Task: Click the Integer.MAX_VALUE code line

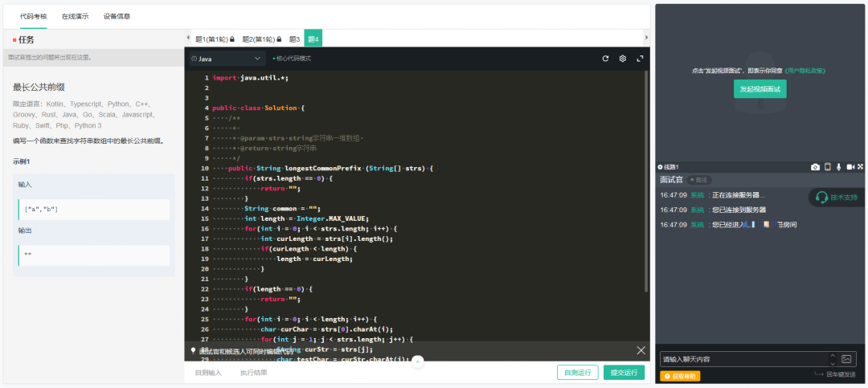Action: click(306, 219)
